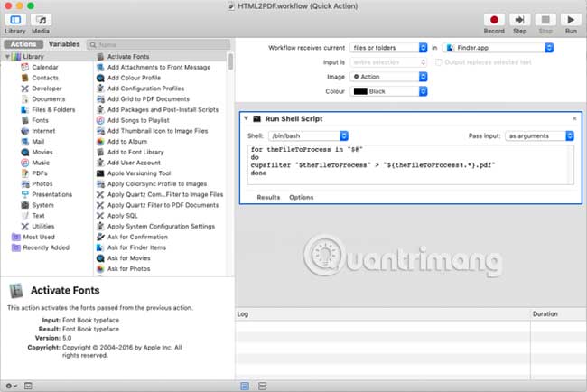
Task: Open the gear menu at bottom left
Action: point(11,386)
